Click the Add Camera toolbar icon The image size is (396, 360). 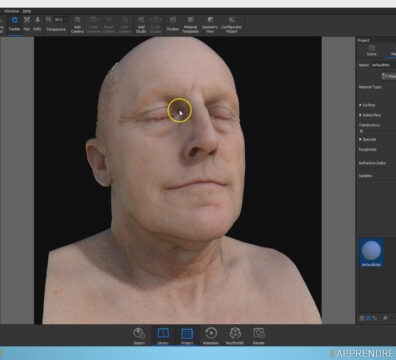point(77,25)
